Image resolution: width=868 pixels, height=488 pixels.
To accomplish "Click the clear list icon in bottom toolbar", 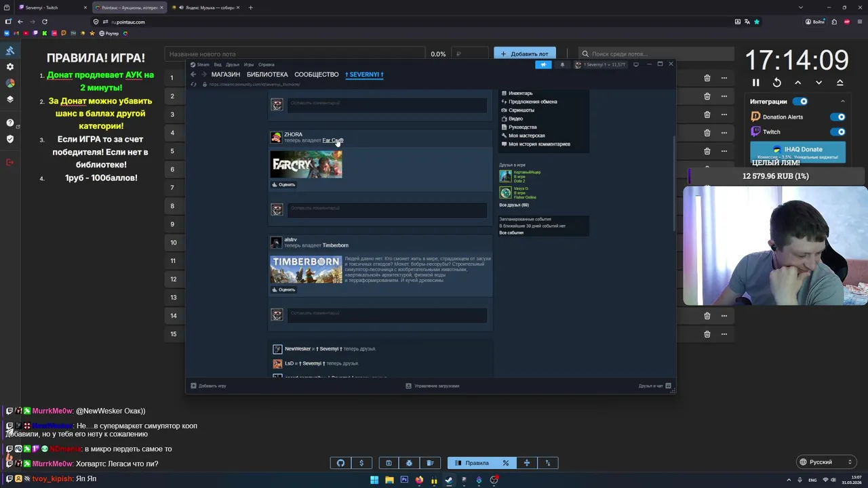I will (x=431, y=463).
